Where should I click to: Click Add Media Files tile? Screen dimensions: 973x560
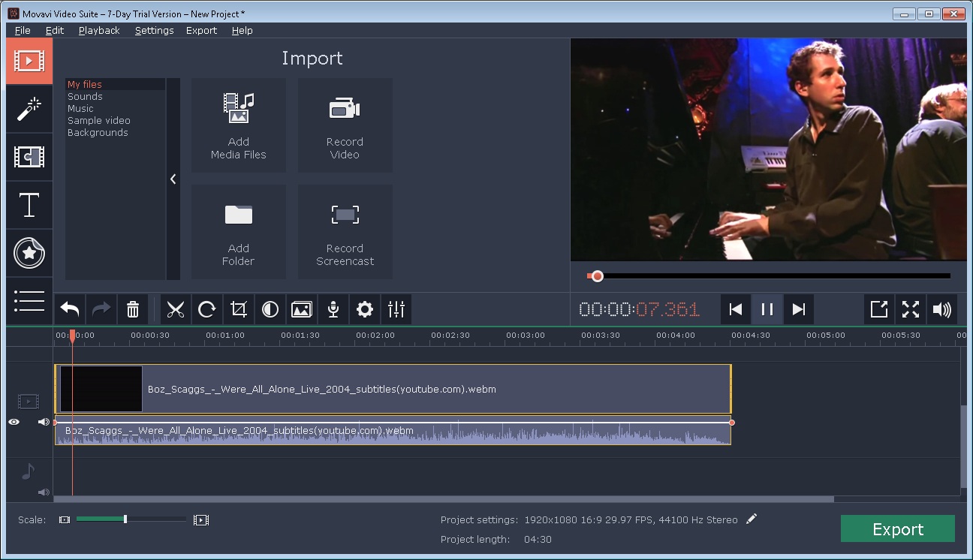point(239,125)
